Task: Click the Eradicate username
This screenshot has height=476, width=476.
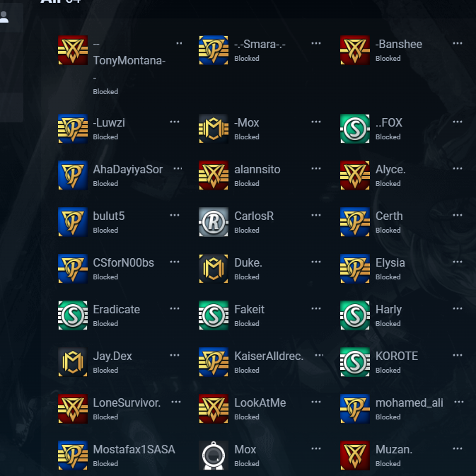Action: click(116, 309)
